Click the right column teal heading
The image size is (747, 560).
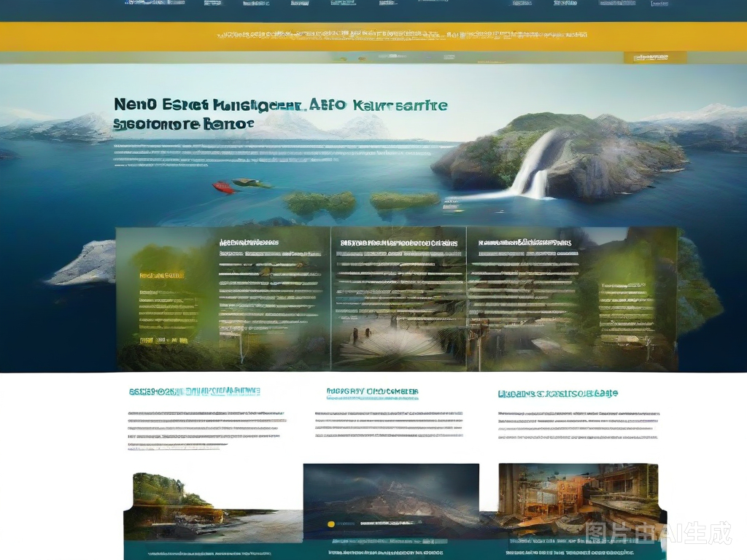point(558,394)
